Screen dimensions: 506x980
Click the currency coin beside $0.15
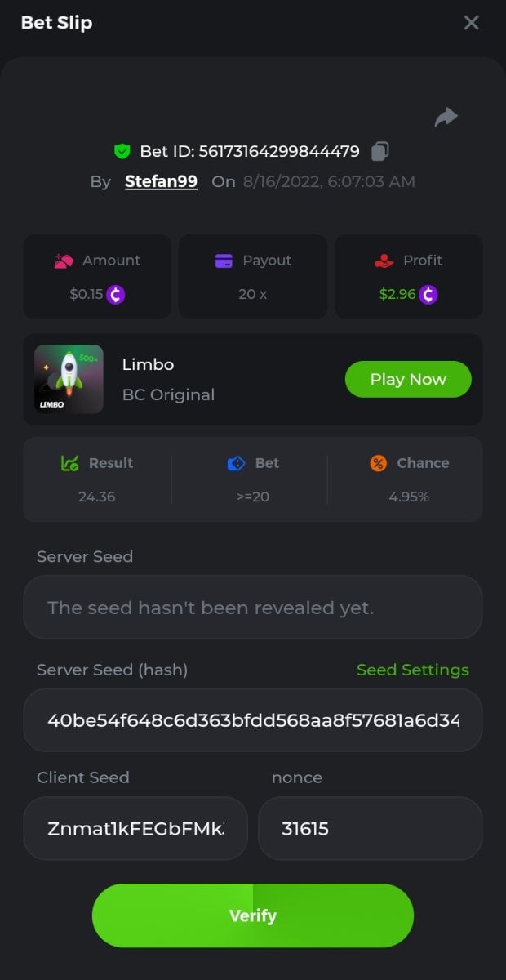(116, 294)
